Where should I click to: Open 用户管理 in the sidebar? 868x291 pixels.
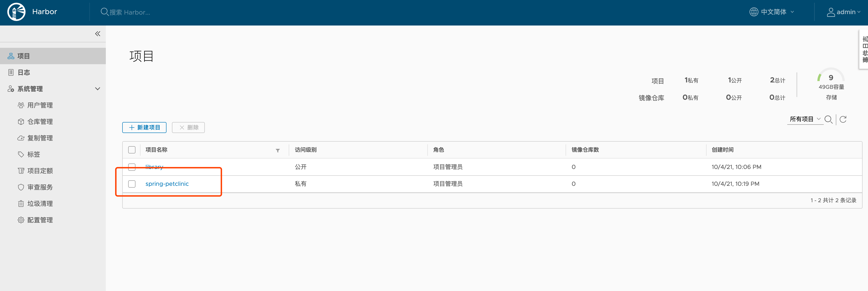(40, 105)
